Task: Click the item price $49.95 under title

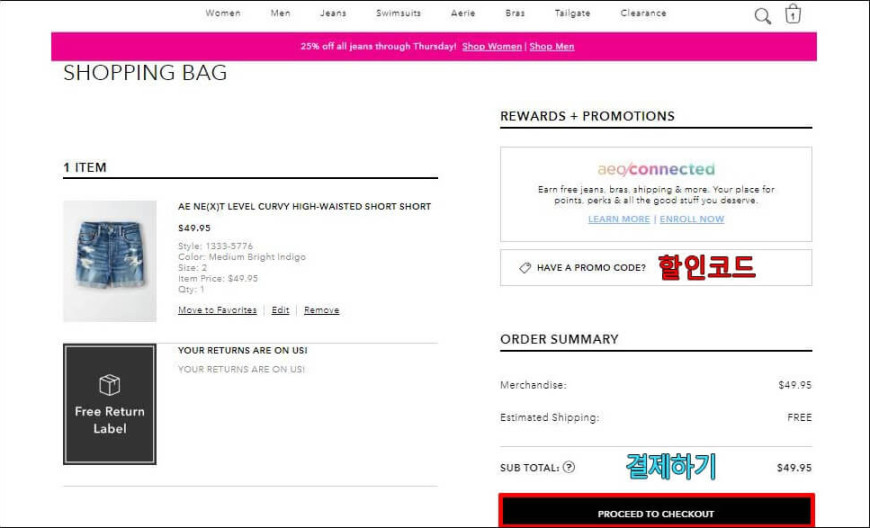Action: [x=194, y=228]
